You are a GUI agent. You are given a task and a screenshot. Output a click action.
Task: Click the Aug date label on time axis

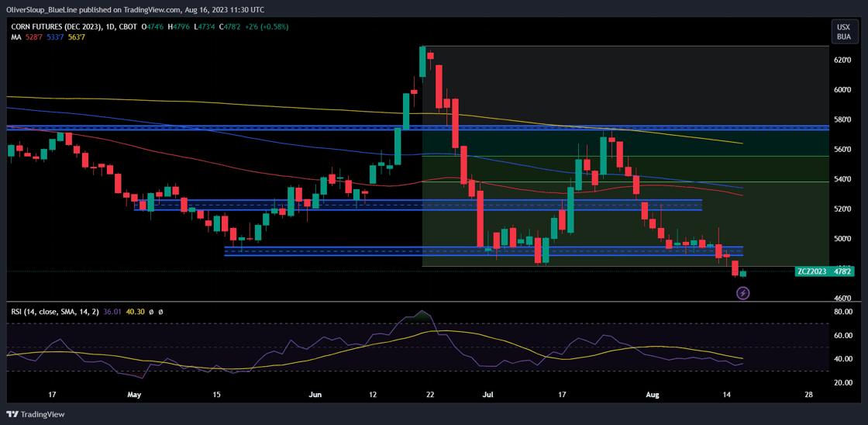(x=653, y=395)
